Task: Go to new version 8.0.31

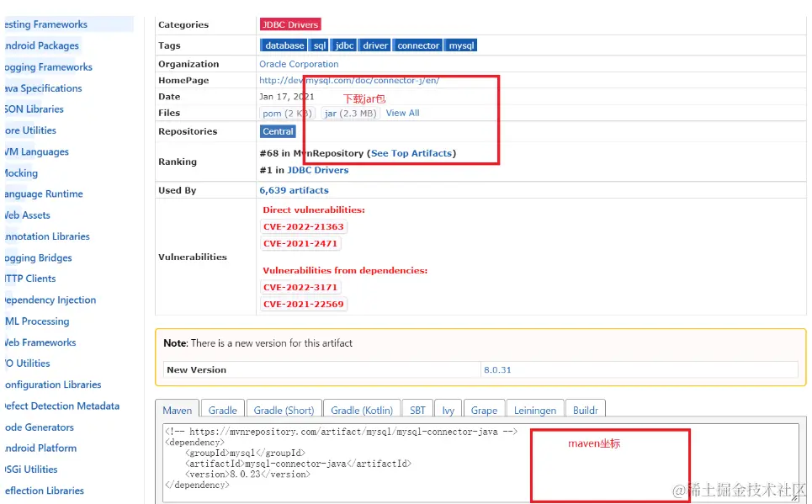Action: [x=497, y=370]
